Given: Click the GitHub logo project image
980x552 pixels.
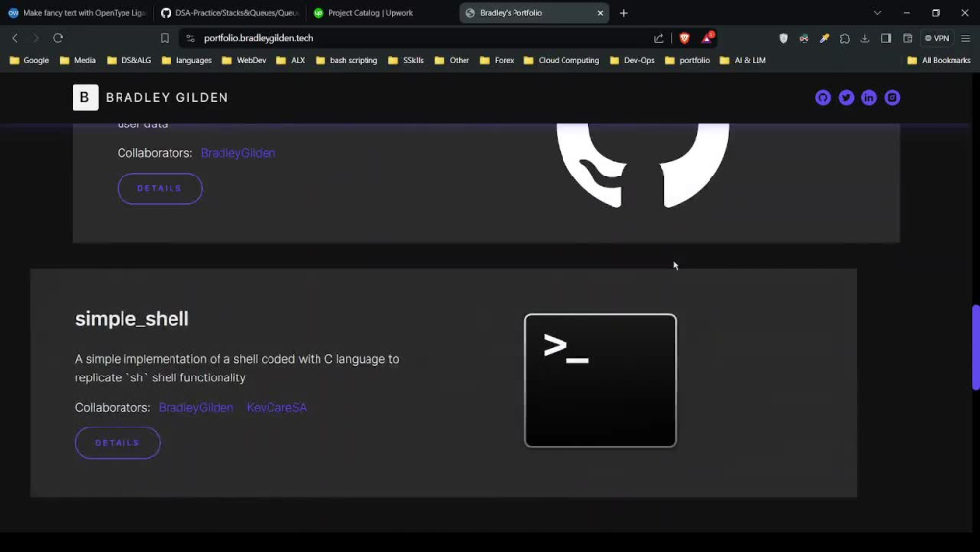Looking at the screenshot, I should pyautogui.click(x=643, y=165).
